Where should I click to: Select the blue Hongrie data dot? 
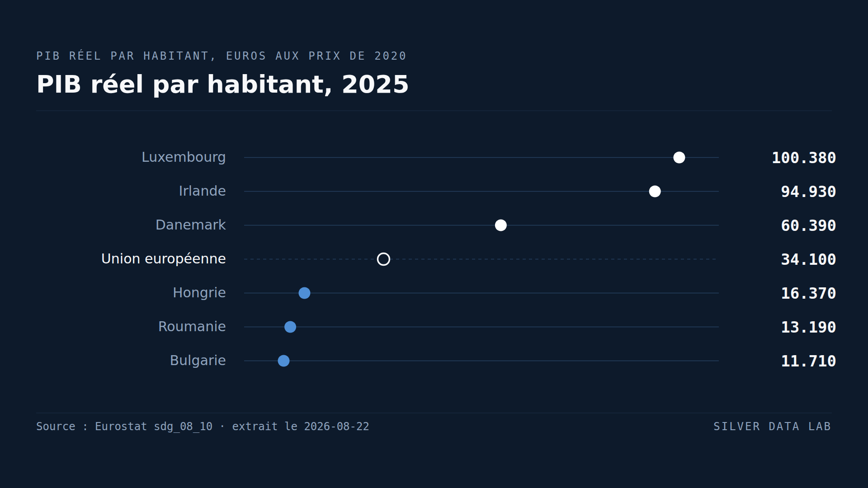point(304,293)
